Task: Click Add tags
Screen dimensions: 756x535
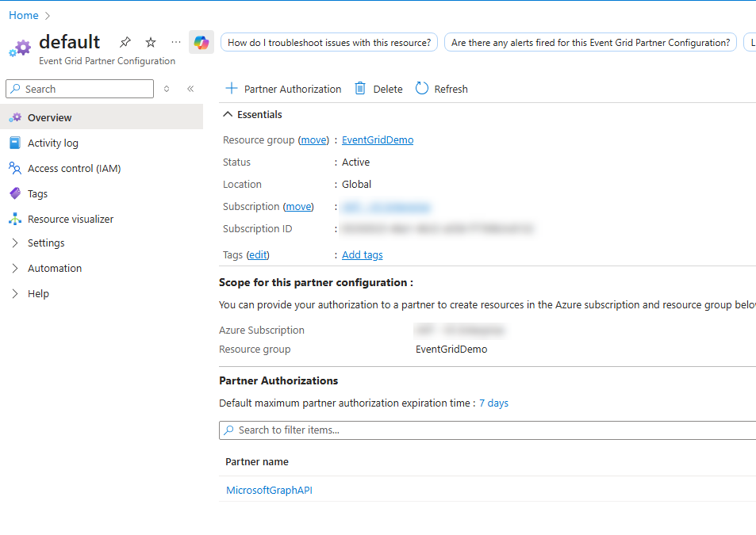Action: pyautogui.click(x=362, y=254)
